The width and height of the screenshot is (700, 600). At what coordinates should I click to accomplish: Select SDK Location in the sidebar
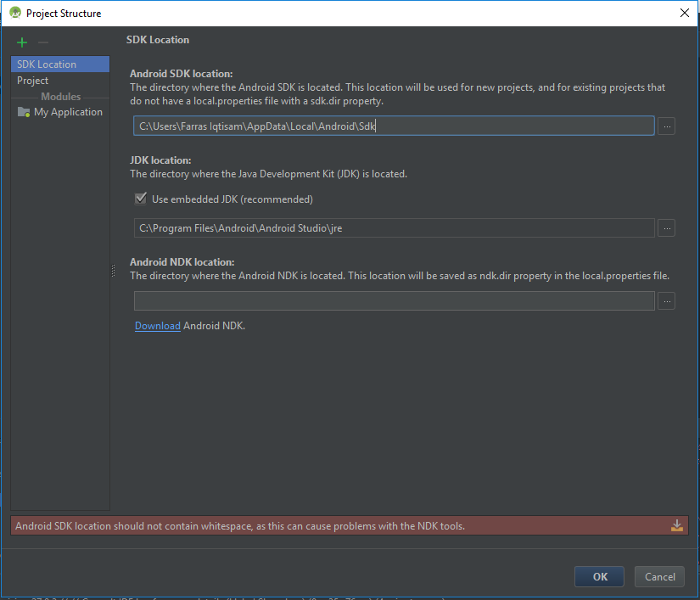(60, 64)
